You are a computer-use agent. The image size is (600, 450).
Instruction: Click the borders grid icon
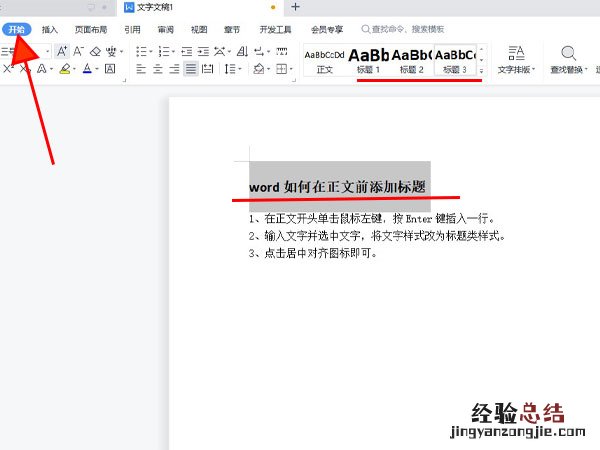(281, 69)
